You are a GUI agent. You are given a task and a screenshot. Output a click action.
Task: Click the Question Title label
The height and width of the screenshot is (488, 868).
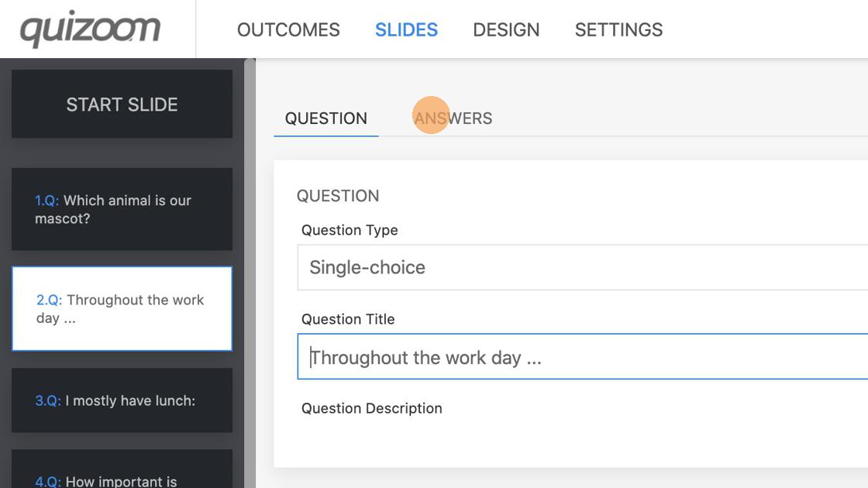348,319
